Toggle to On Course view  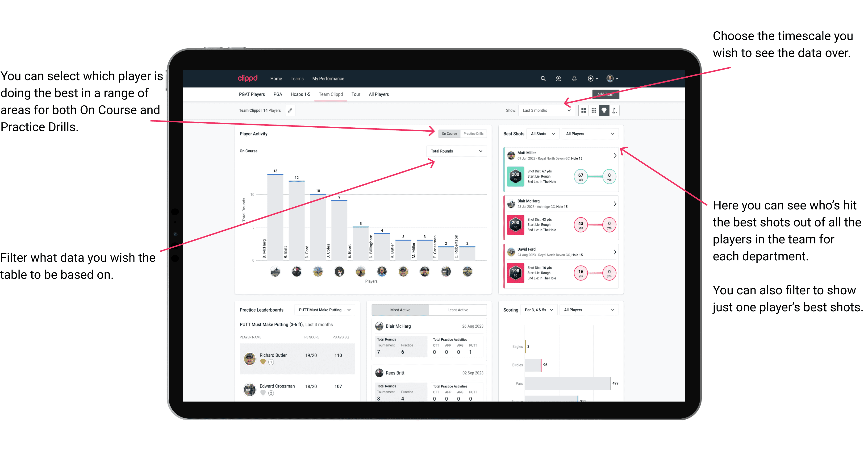point(450,133)
